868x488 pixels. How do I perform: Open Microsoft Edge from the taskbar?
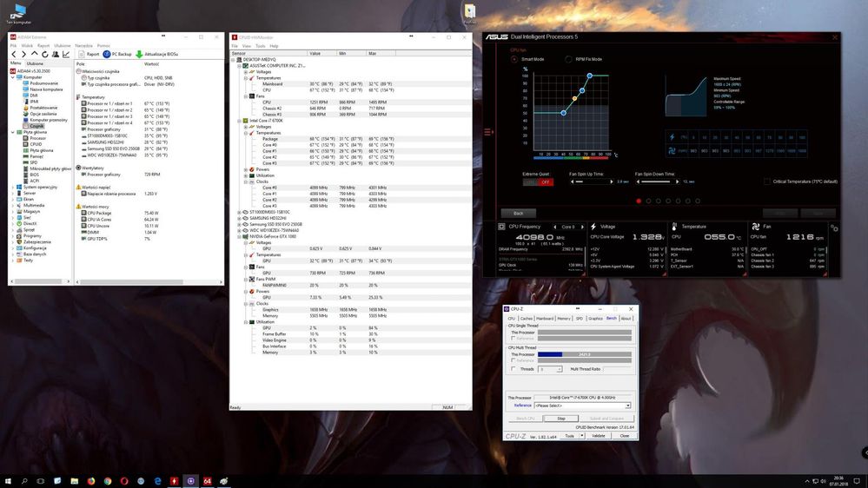tap(158, 481)
